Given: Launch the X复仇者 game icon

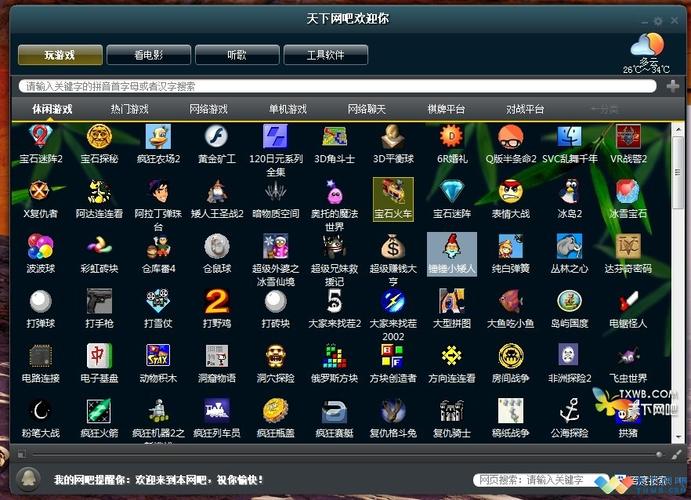Looking at the screenshot, I should (41, 191).
